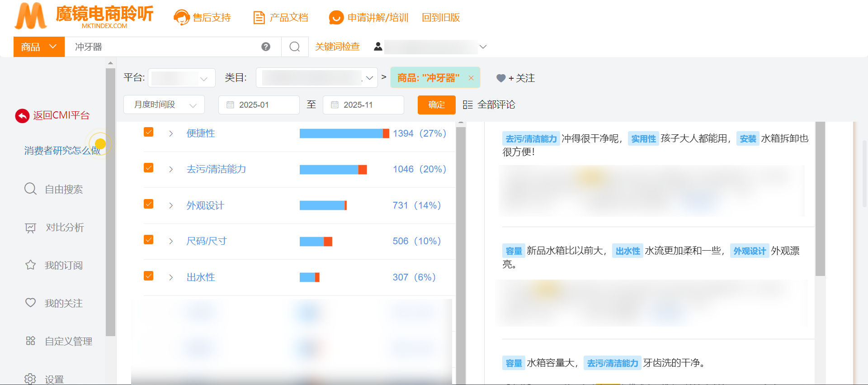Screen dimensions: 868x385
Task: Click the heart icon to follow
Action: point(500,78)
